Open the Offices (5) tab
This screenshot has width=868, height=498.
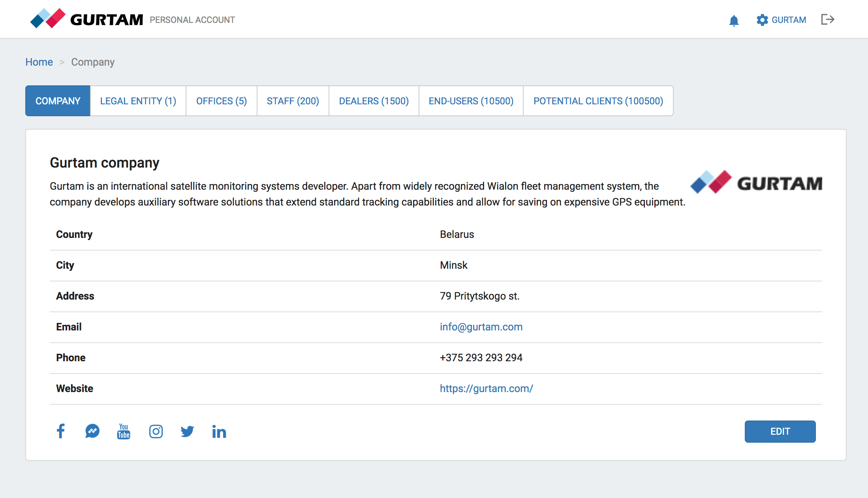click(x=221, y=101)
